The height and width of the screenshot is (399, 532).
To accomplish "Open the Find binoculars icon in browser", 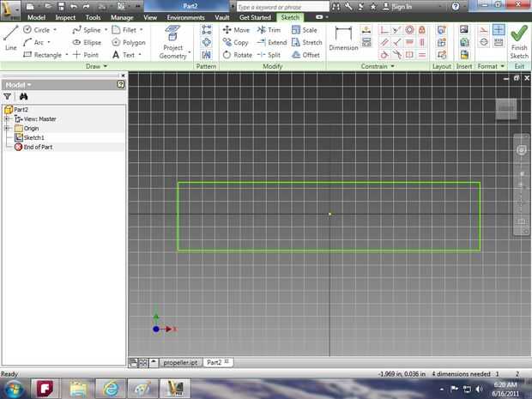I will [x=24, y=97].
